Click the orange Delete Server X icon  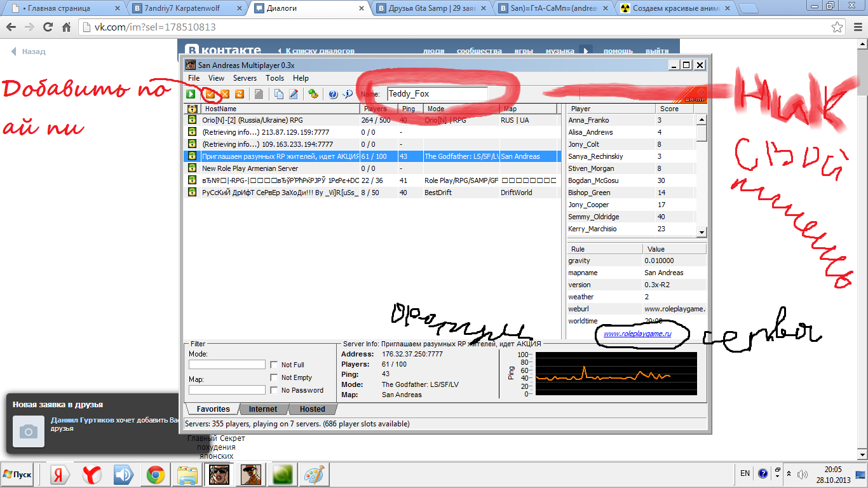pos(224,94)
